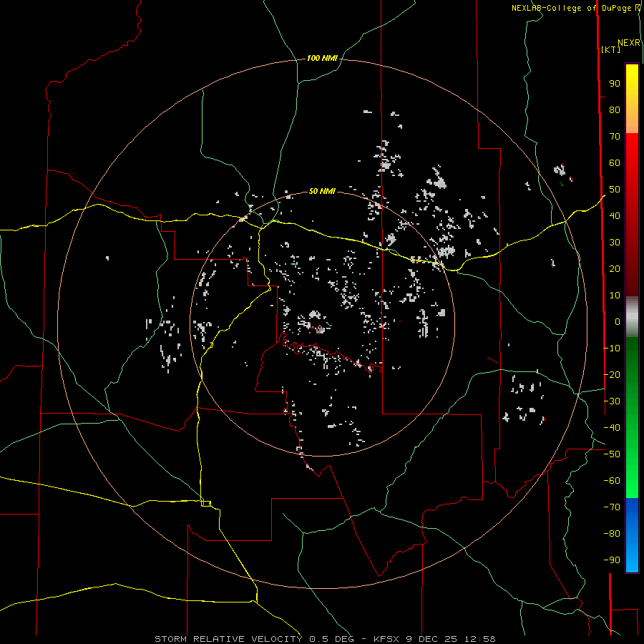Click the -30 value on velocity scale
Image resolution: width=644 pixels, height=644 pixels.
point(612,401)
